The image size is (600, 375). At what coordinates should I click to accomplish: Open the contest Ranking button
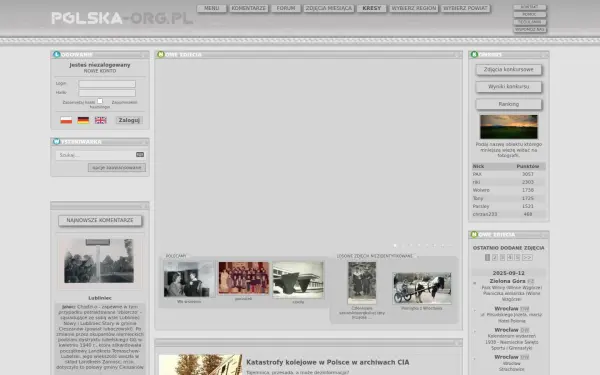pos(509,104)
